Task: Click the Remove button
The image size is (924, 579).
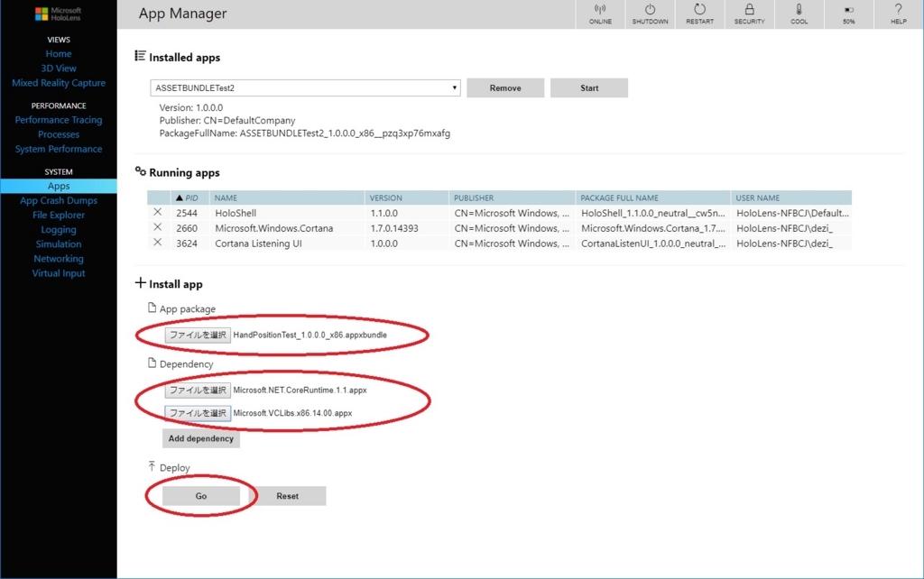Action: (x=505, y=87)
